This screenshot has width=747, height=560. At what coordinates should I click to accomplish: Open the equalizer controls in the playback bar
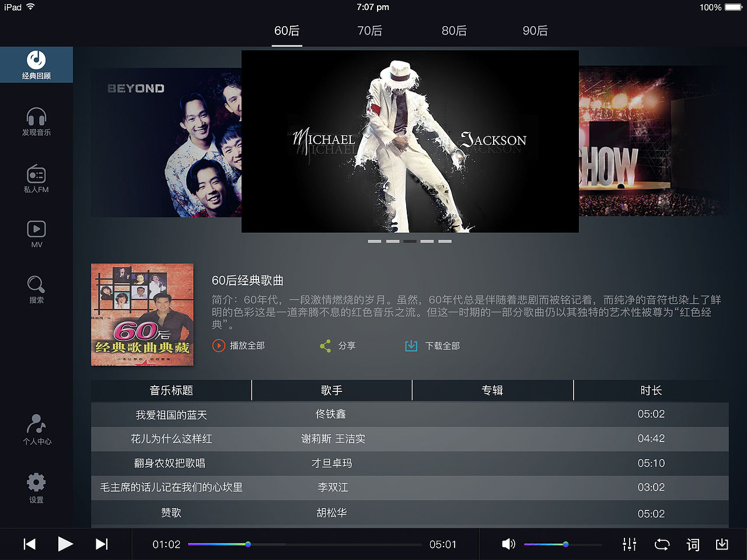click(629, 544)
